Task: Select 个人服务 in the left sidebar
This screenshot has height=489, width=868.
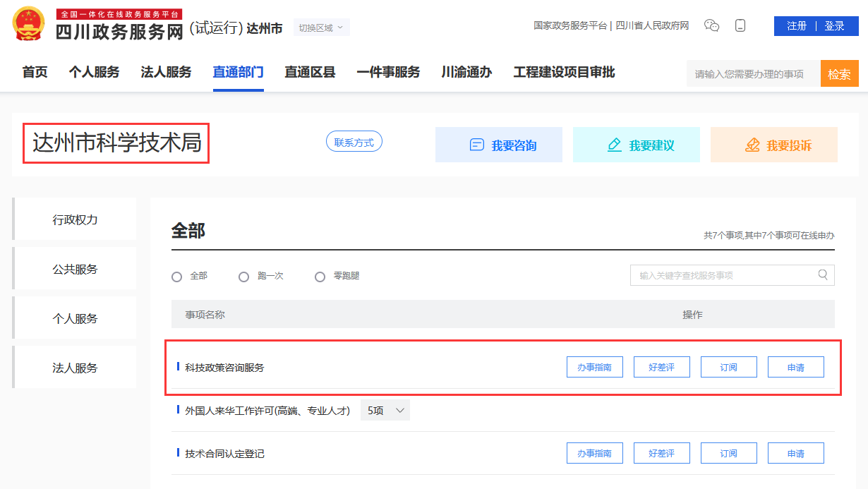Action: tap(75, 318)
